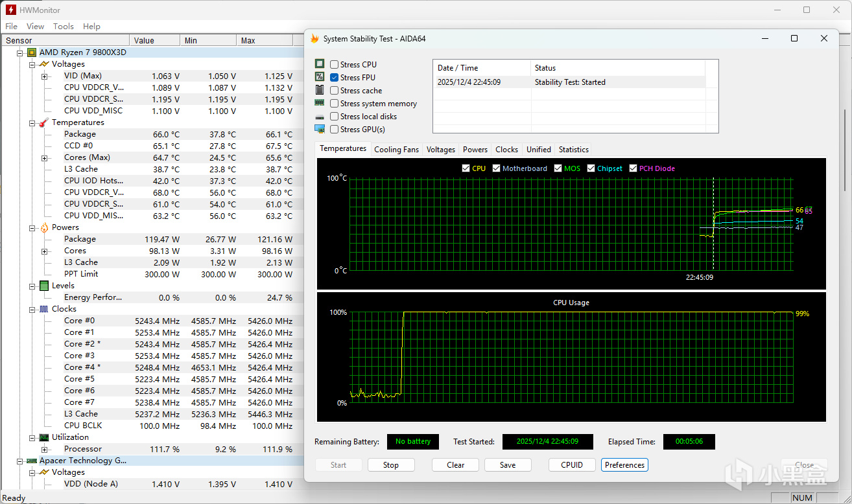Click the CPU chip icon beside Stress CPU
This screenshot has width=852, height=504.
coord(320,64)
